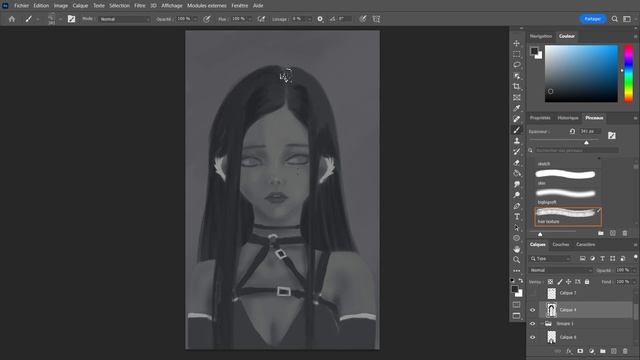The image size is (640, 360).
Task: Switch to the Historique tab
Action: pos(568,118)
